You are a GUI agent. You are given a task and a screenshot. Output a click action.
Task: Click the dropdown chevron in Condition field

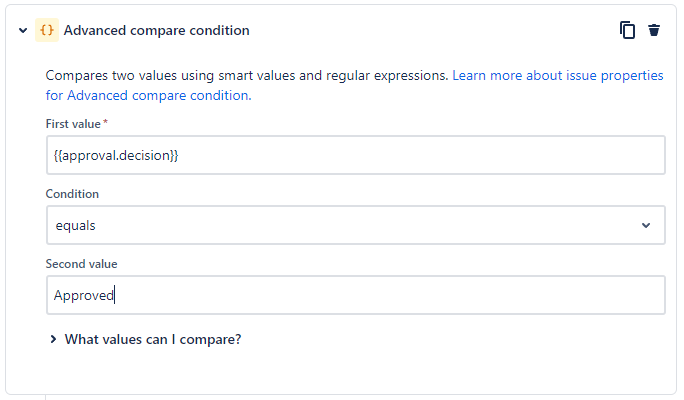[646, 226]
